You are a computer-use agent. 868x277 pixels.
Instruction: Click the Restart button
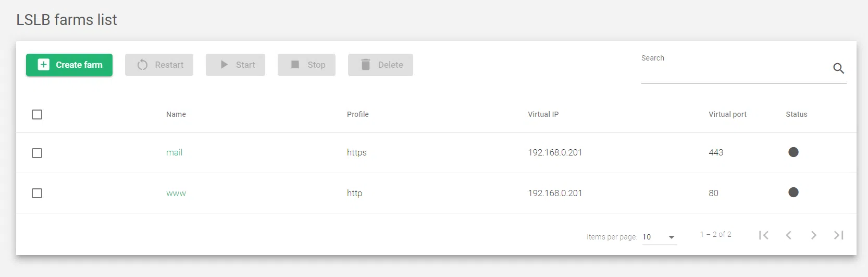pos(159,65)
